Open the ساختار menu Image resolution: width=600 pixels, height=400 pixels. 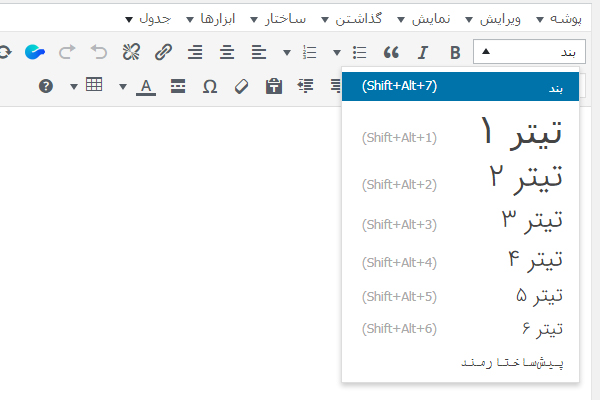[278, 19]
